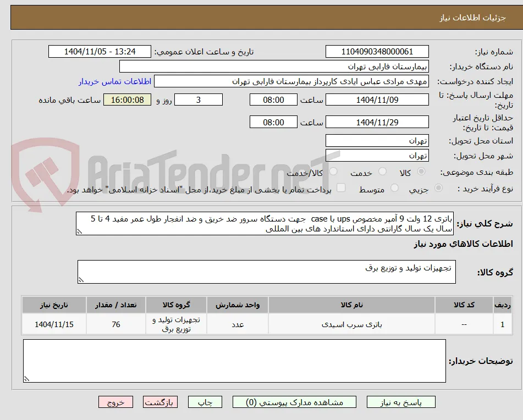This screenshot has width=523, height=420.
Task: Click the جزئیات اطلاعات نیاز page title
Action: pyautogui.click(x=472, y=18)
